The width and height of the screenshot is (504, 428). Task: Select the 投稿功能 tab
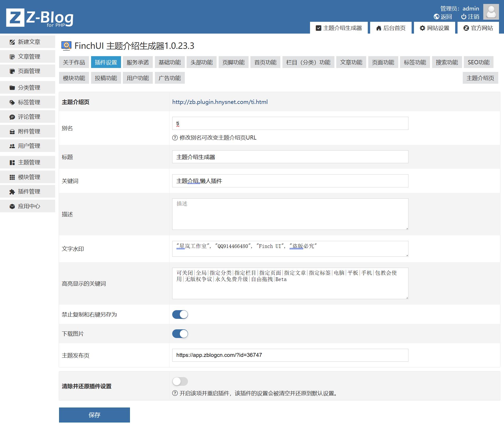(106, 78)
